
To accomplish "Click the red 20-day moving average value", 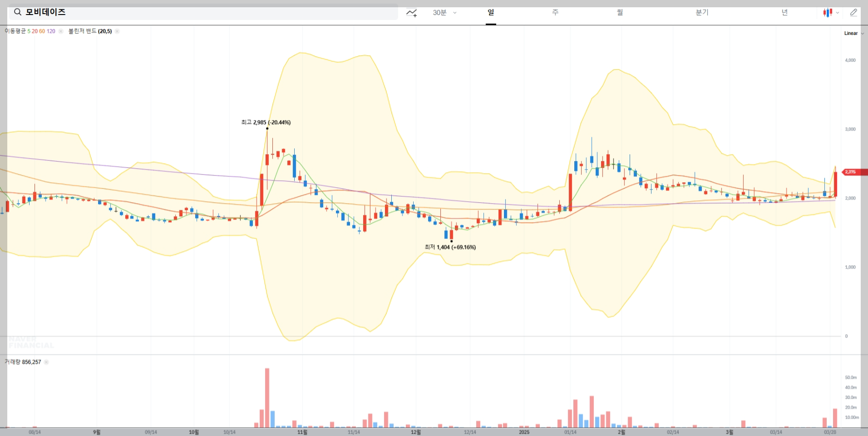I will pos(34,31).
